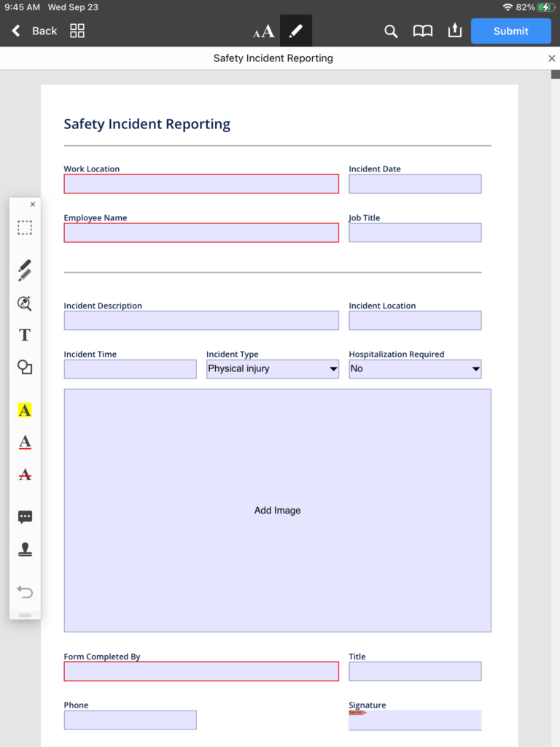This screenshot has width=560, height=747.
Task: Select the shapes drawing tool
Action: coord(25,368)
